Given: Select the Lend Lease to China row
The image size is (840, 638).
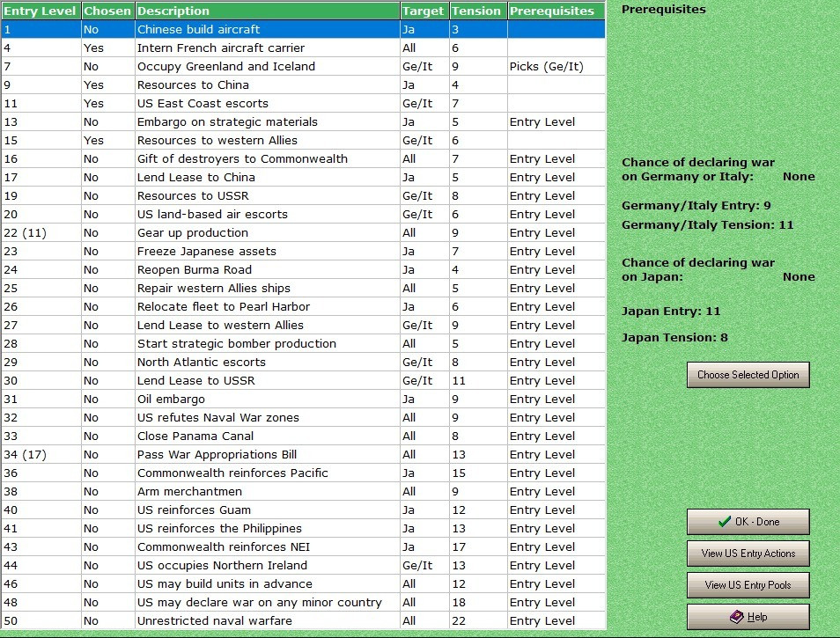Looking at the screenshot, I should coord(303,177).
